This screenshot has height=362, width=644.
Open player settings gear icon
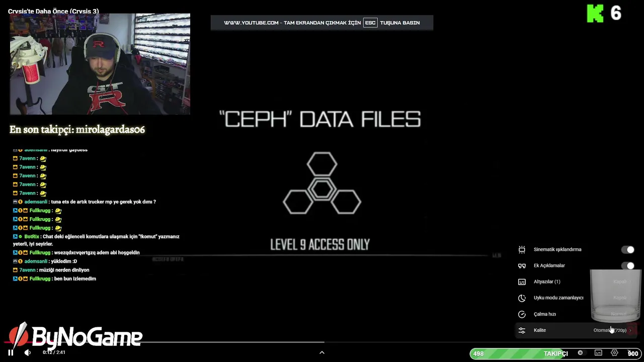tap(614, 353)
